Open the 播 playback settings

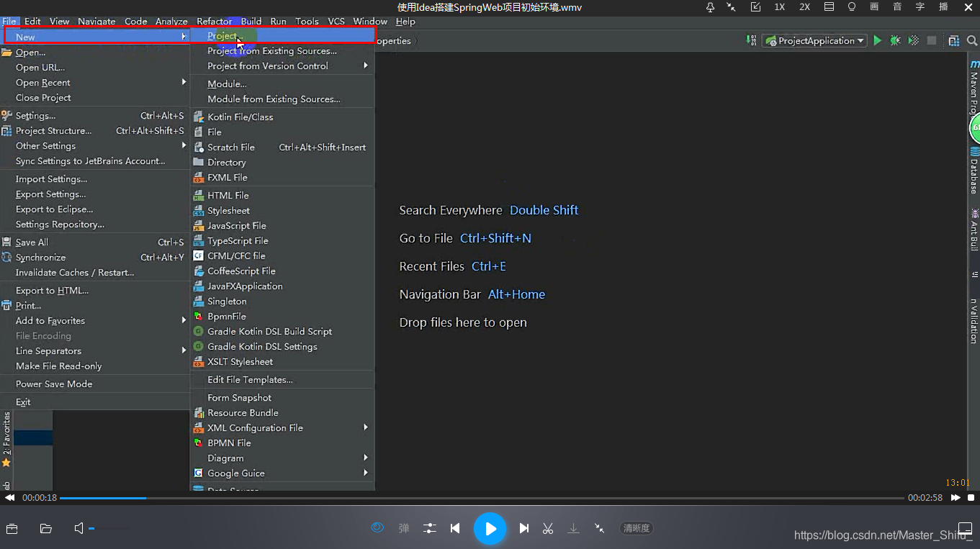pos(943,7)
